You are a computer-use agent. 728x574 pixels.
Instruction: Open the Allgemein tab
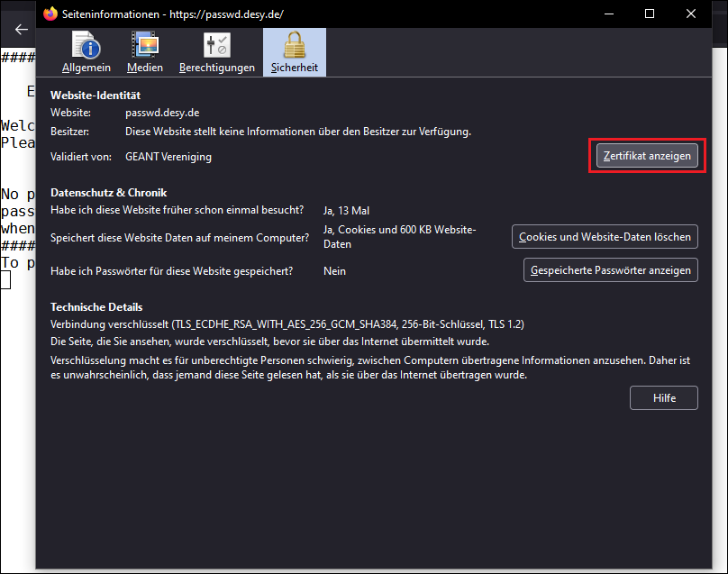point(86,52)
